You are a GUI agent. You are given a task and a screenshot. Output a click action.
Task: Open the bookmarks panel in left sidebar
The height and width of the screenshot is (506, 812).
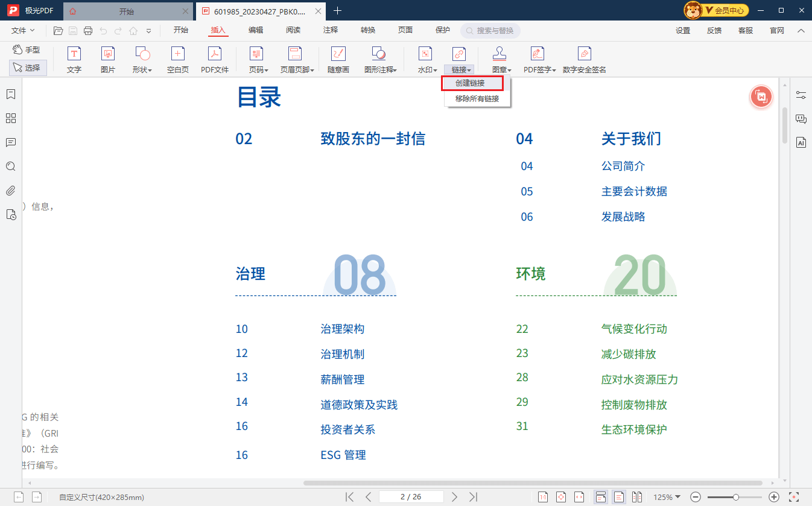click(x=11, y=94)
